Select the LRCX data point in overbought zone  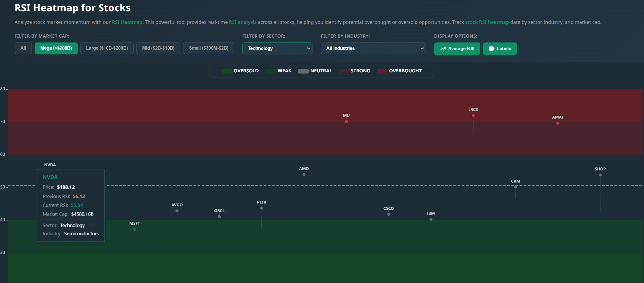[x=473, y=115]
